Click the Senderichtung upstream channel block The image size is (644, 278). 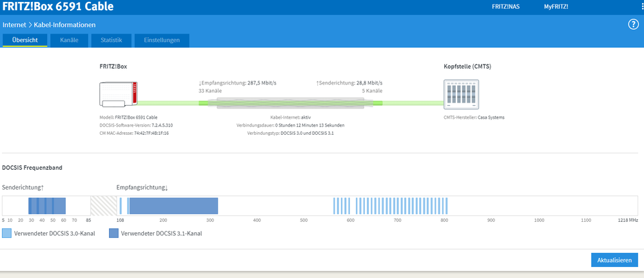tap(47, 205)
